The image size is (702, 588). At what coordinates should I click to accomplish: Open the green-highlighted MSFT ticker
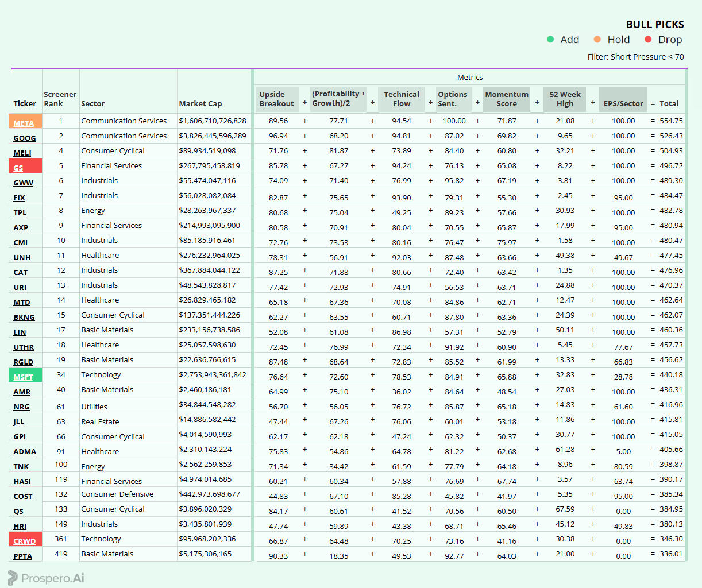pyautogui.click(x=23, y=377)
